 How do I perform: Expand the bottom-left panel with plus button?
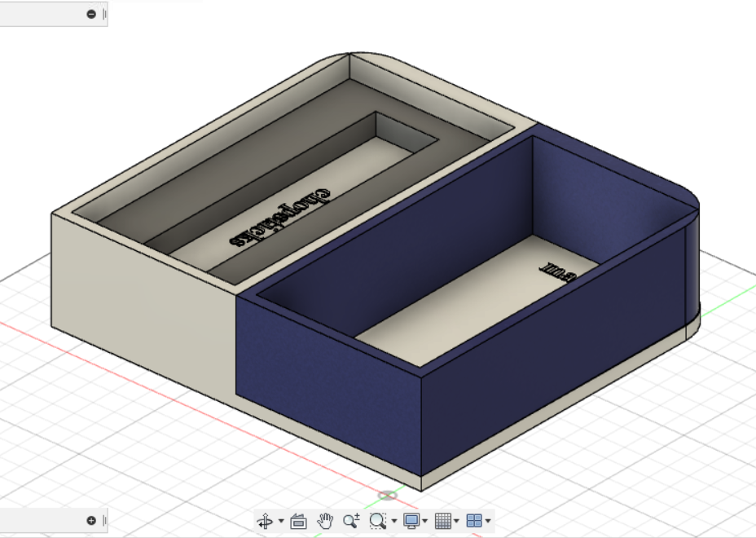(91, 520)
